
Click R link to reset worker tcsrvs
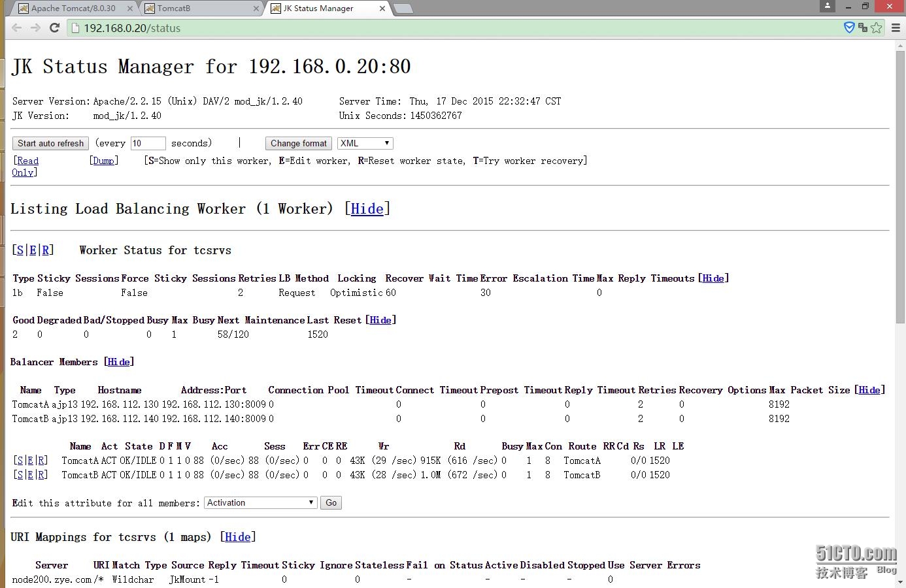pyautogui.click(x=46, y=250)
